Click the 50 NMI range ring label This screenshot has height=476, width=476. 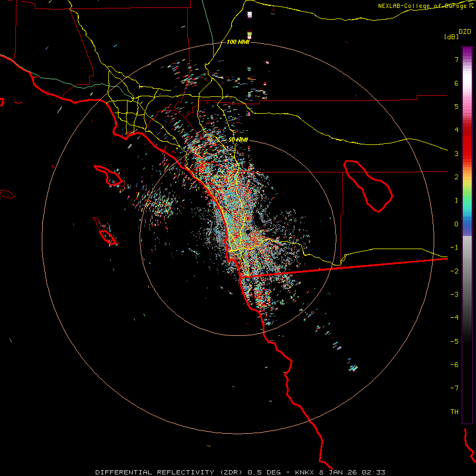click(238, 140)
